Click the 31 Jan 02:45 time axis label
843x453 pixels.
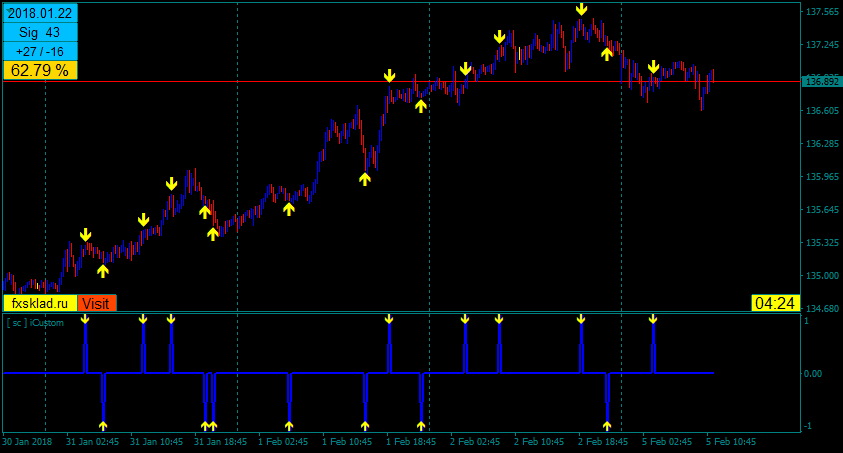(92, 442)
